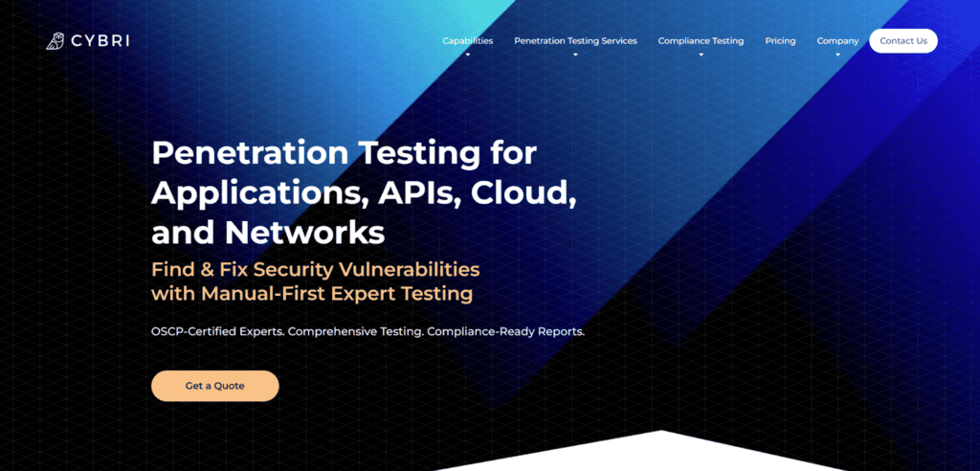
Task: Expand the arrow below Compliance Testing
Action: coord(701,55)
